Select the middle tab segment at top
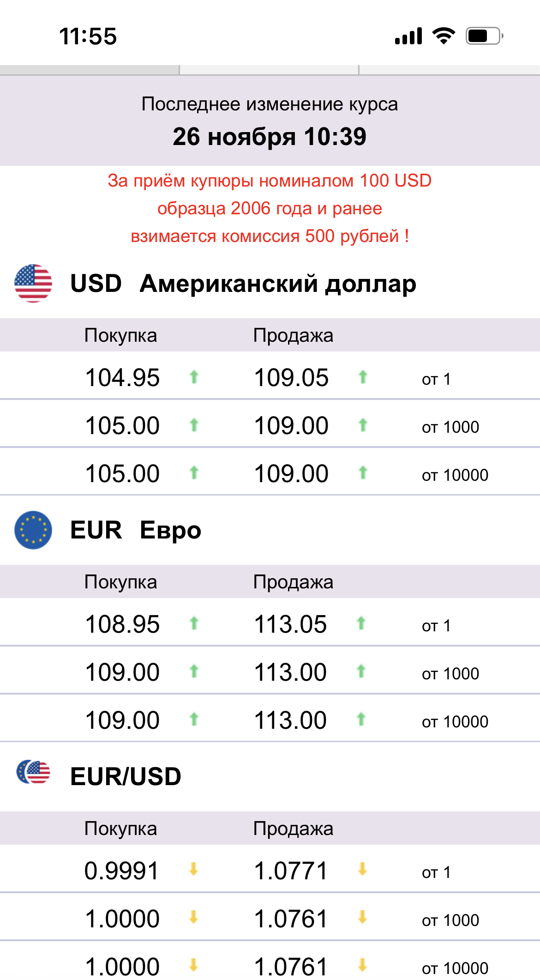The image size is (540, 980). 269,70
